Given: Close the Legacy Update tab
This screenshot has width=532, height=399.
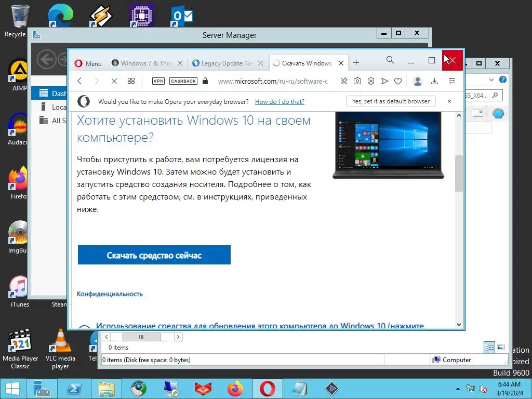Looking at the screenshot, I should pyautogui.click(x=261, y=63).
